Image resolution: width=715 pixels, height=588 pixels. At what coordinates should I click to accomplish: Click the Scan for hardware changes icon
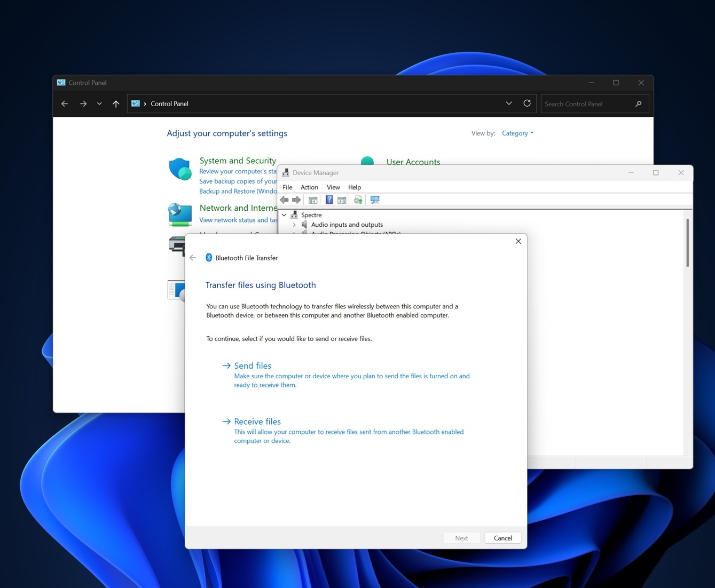375,200
